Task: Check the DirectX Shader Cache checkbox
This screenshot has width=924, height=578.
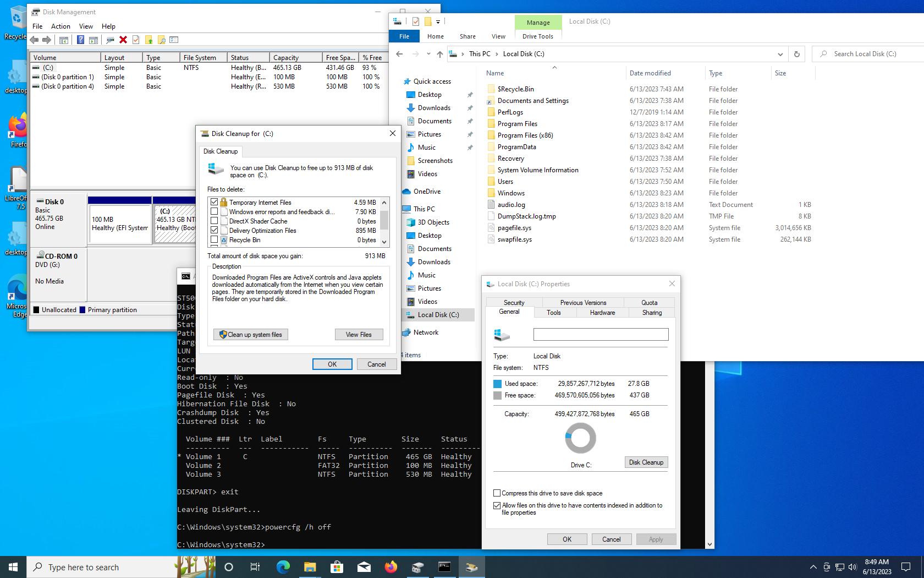Action: point(215,221)
